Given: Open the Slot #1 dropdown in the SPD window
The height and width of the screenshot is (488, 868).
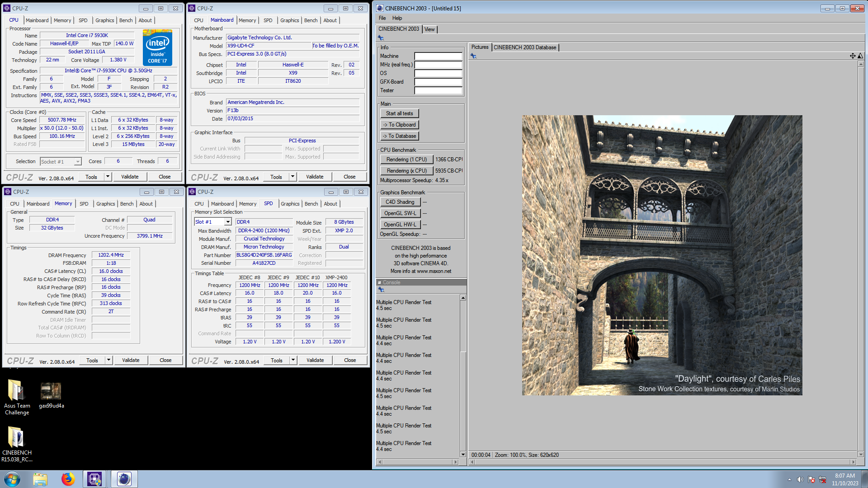Looking at the screenshot, I should pos(228,222).
